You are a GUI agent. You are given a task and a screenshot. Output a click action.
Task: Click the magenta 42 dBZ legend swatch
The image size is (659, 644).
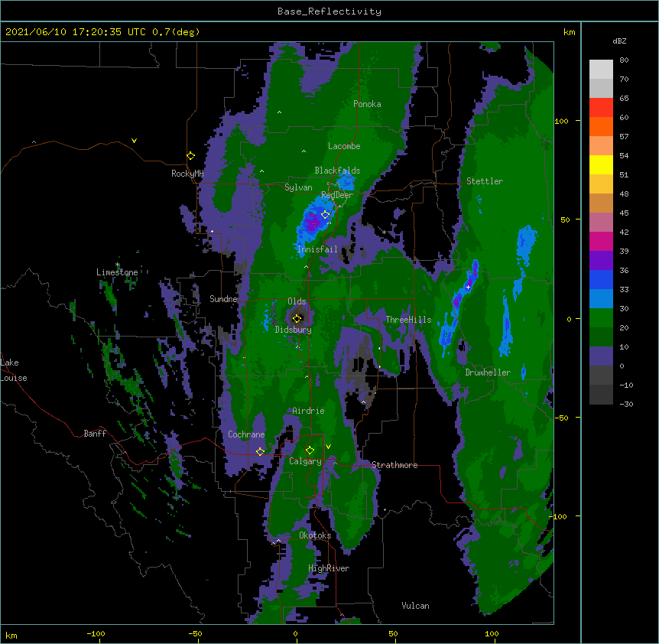(601, 241)
